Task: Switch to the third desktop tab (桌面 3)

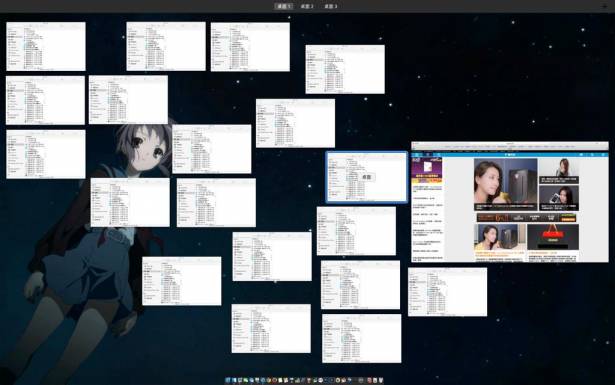Action: pos(331,6)
